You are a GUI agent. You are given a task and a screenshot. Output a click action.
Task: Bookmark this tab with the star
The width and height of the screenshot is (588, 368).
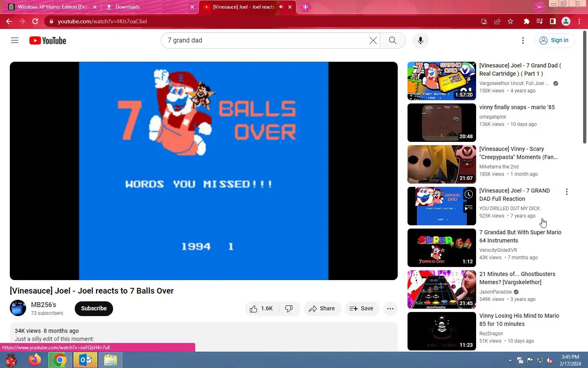(x=510, y=21)
